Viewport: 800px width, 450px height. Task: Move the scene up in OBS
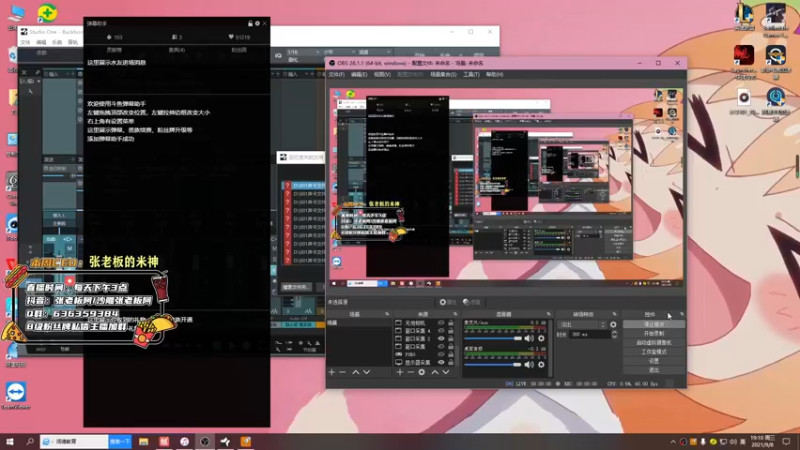coord(356,372)
